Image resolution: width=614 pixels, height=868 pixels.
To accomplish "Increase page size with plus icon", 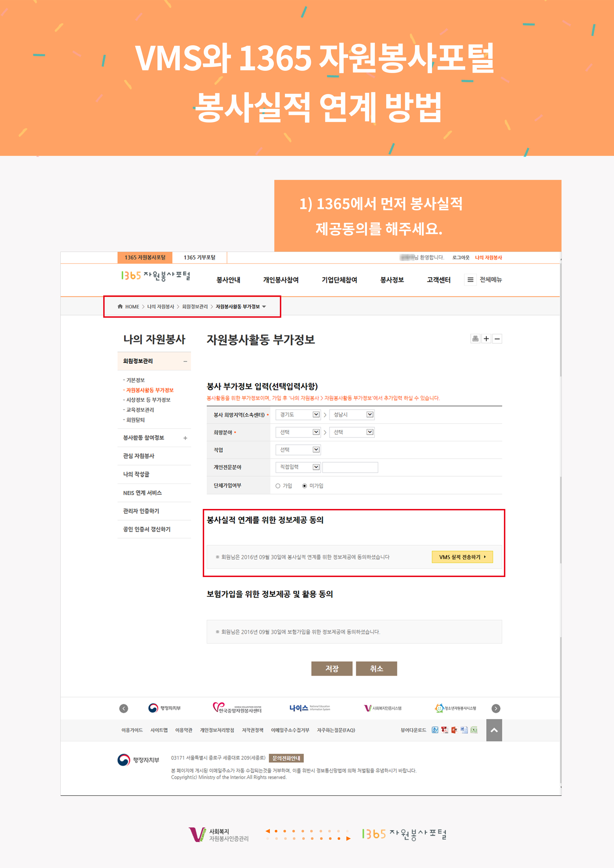I will click(x=486, y=339).
